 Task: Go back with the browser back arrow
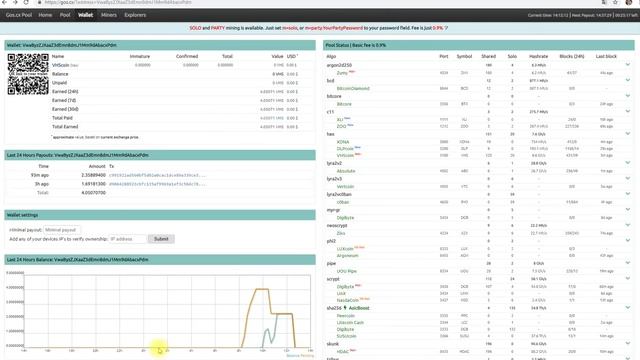[x=4, y=2]
